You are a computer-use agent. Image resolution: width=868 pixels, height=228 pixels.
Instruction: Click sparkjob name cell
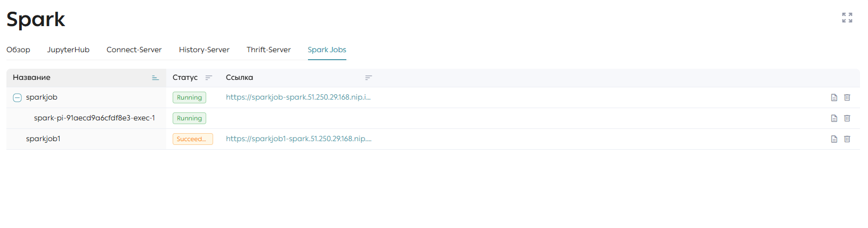coord(42,97)
